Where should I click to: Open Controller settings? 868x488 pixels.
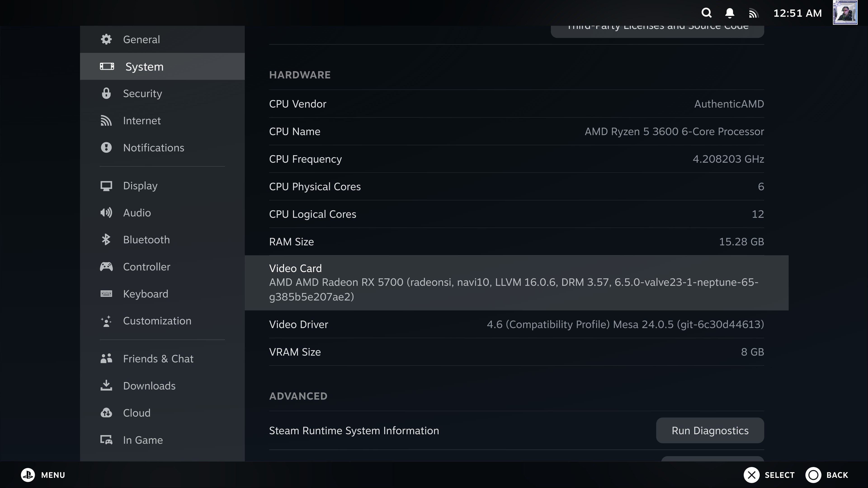point(163,267)
